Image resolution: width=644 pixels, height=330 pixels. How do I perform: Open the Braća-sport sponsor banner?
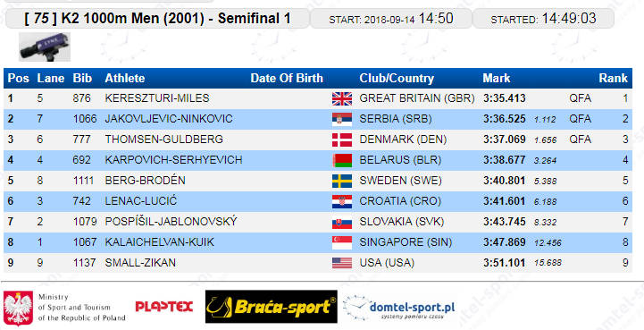(x=271, y=307)
